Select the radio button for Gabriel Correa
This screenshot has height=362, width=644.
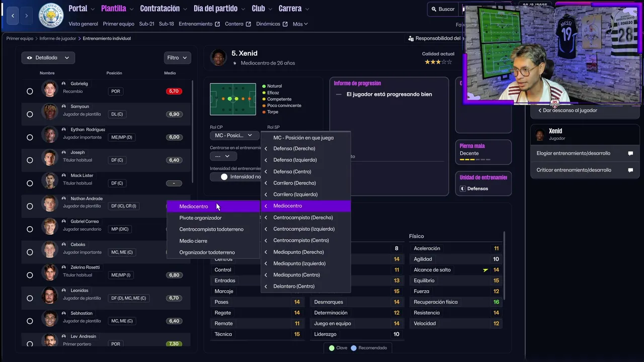tap(30, 229)
